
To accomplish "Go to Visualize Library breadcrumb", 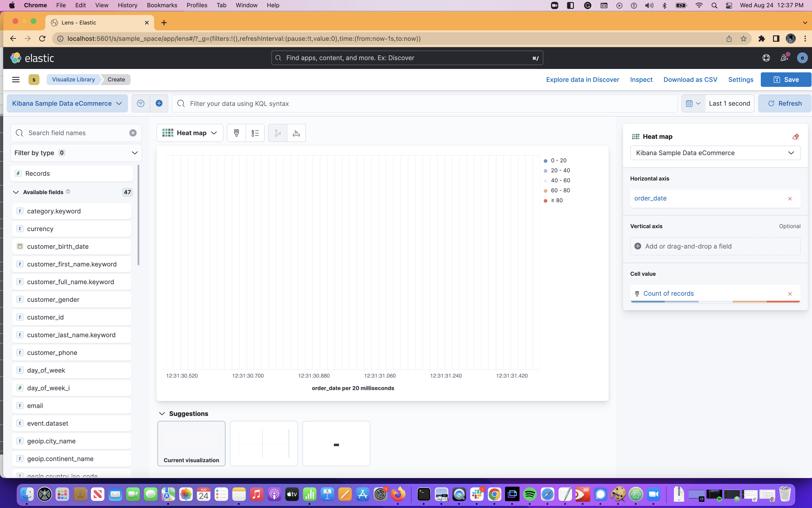I will tap(73, 80).
